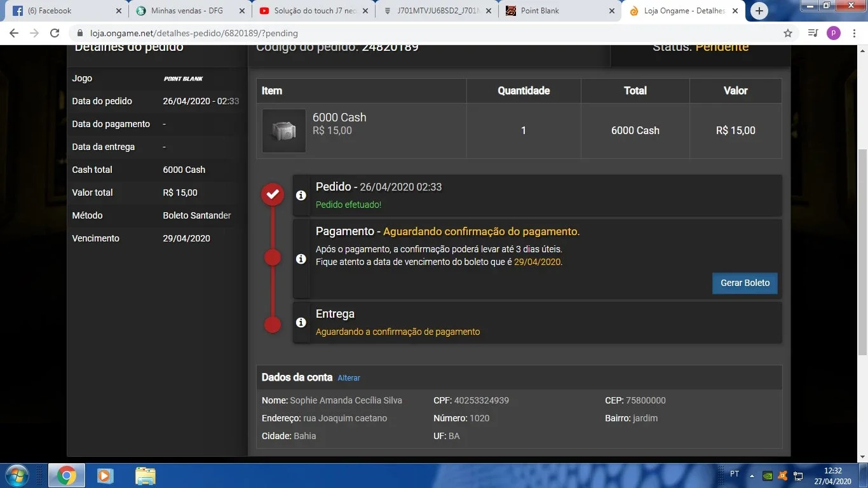This screenshot has height=488, width=868.
Task: Click the Quantidade column header
Action: 524,91
